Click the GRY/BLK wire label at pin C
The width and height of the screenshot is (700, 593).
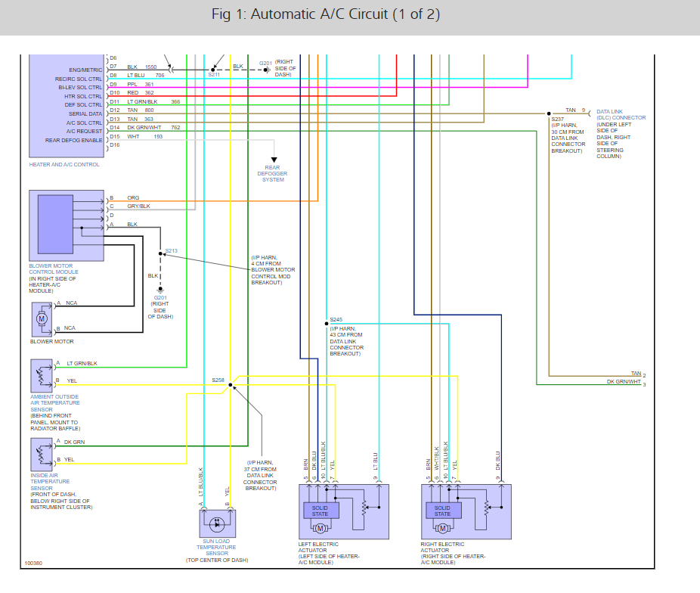[138, 206]
